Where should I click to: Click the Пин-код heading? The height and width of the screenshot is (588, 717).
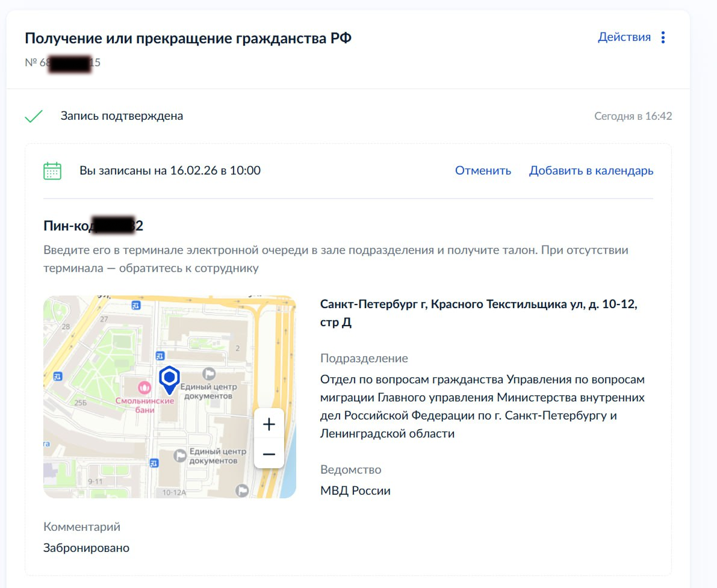tap(93, 226)
